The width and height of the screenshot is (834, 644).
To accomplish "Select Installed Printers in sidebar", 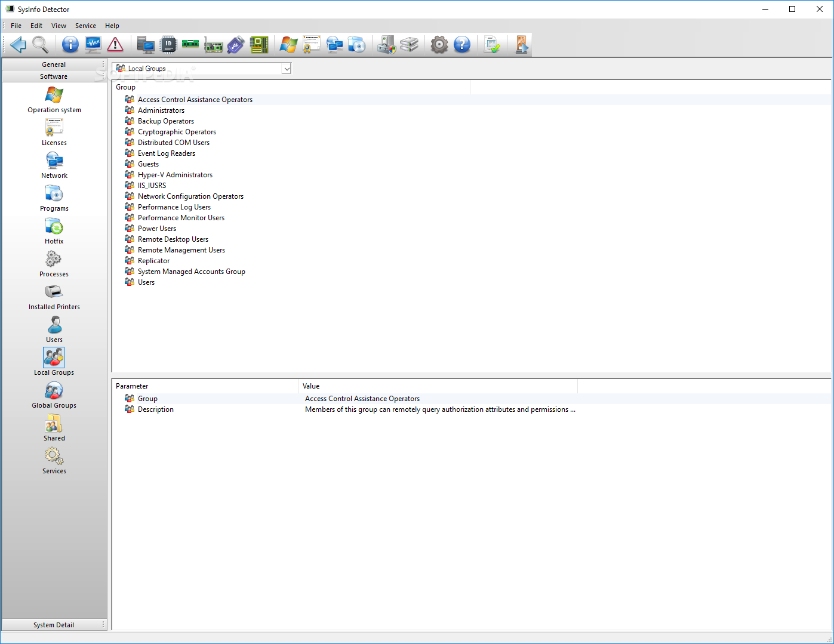I will (54, 297).
